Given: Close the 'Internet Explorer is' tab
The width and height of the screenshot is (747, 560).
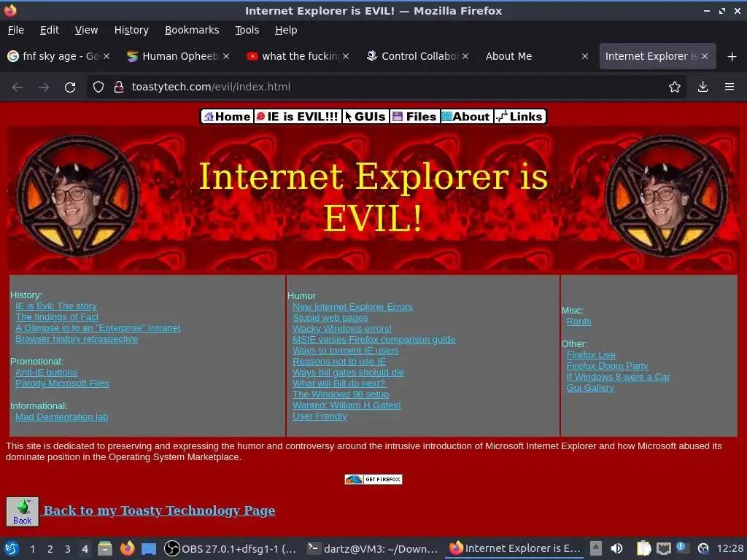Looking at the screenshot, I should 705,56.
